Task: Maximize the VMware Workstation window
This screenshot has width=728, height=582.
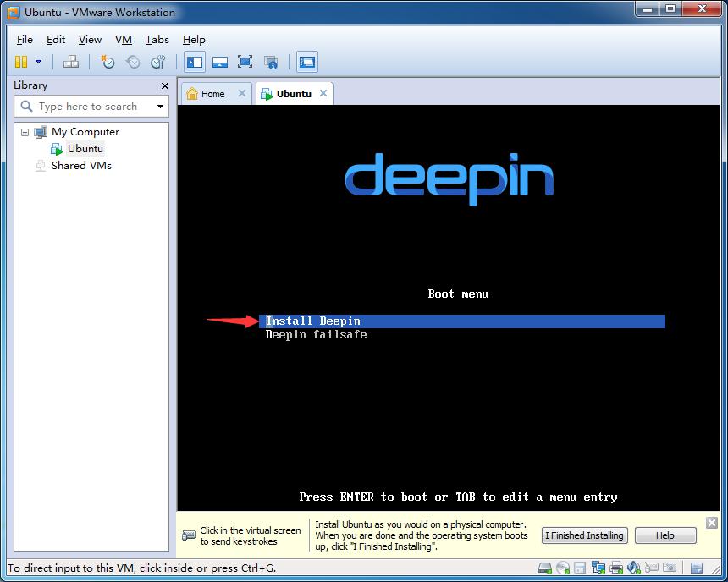Action: (x=670, y=8)
